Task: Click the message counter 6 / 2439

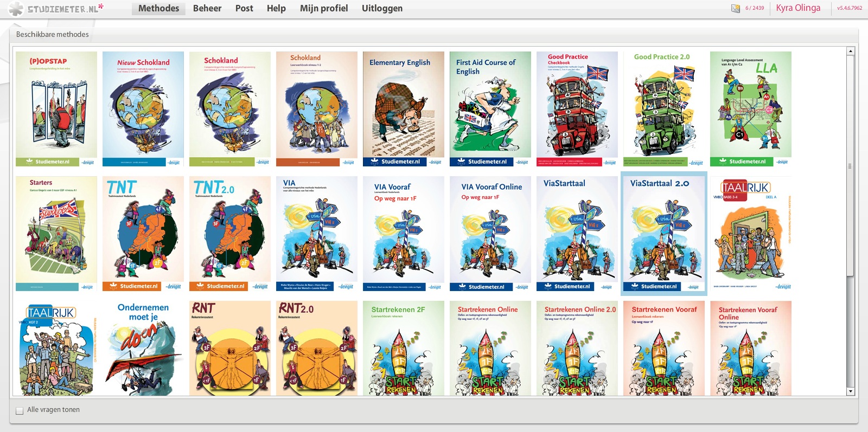Action: [755, 8]
